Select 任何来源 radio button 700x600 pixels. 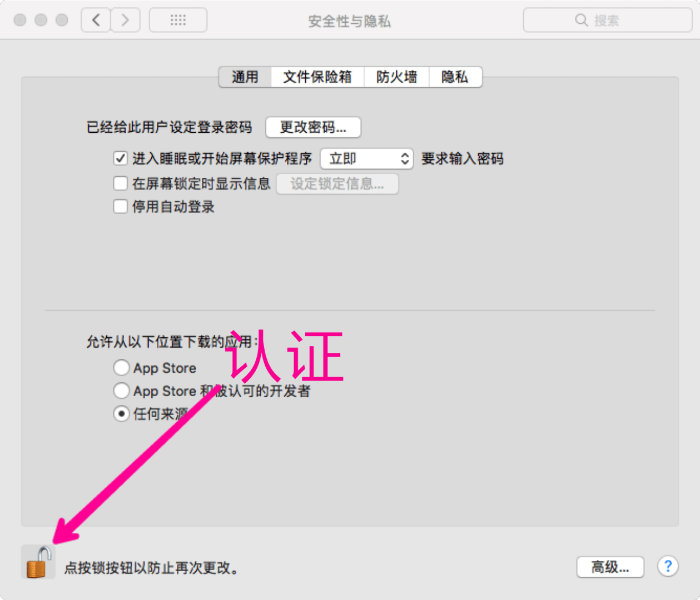click(x=122, y=414)
